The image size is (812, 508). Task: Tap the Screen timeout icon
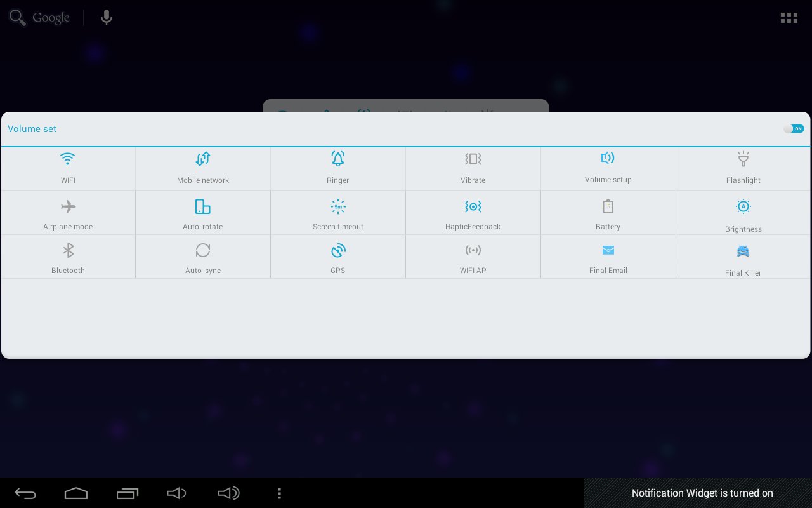(338, 206)
